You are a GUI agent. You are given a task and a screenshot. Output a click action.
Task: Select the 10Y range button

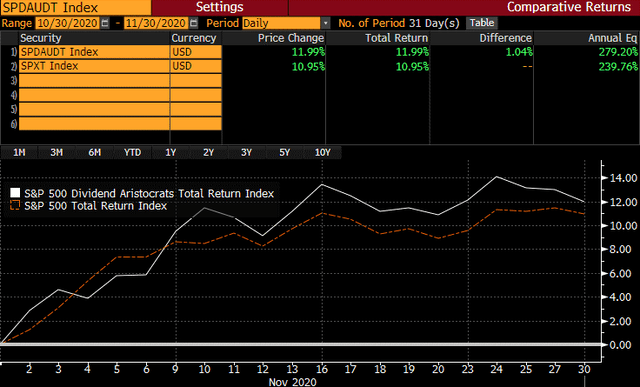[x=322, y=152]
